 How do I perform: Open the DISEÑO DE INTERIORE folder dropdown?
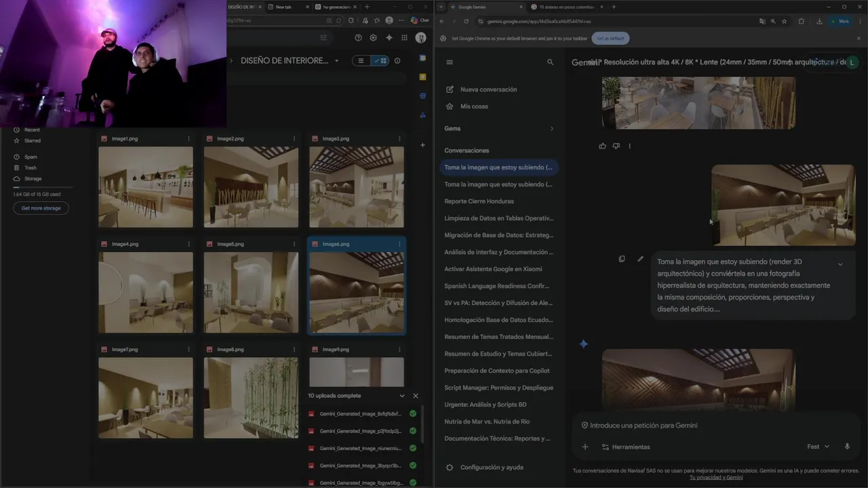[x=336, y=61]
